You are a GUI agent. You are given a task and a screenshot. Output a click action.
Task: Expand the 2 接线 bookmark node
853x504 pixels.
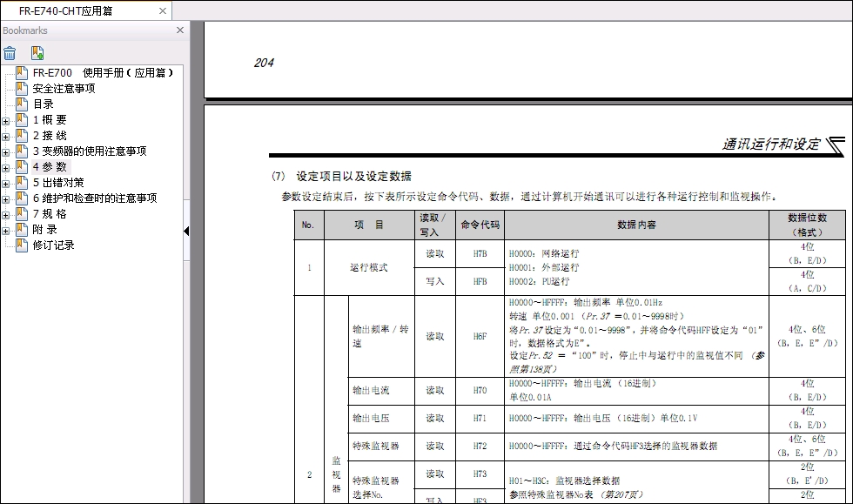click(x=6, y=136)
